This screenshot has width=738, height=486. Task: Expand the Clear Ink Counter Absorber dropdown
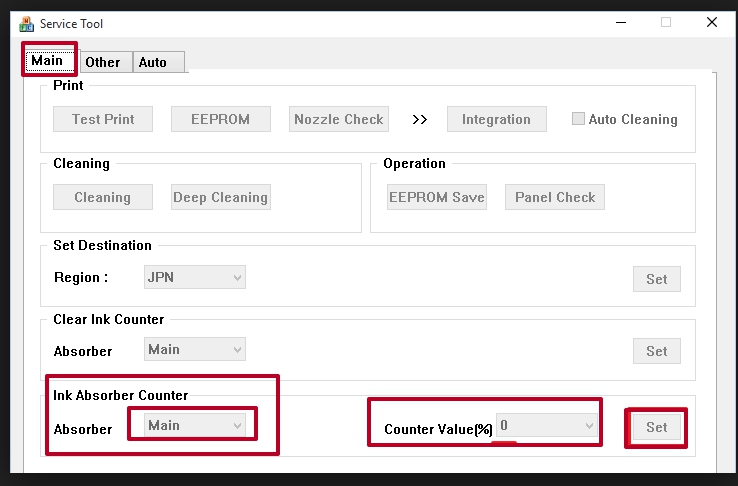point(195,349)
